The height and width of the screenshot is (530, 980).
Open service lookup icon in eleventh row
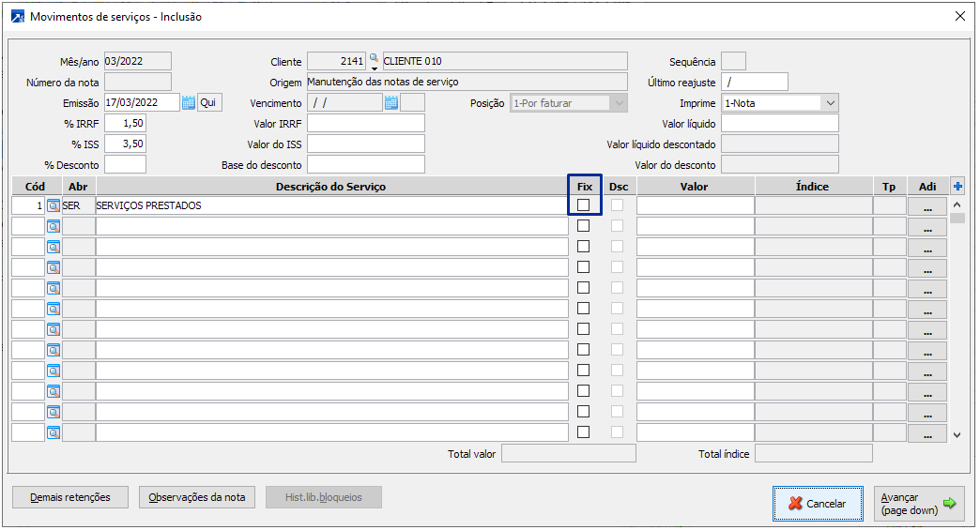tap(54, 412)
